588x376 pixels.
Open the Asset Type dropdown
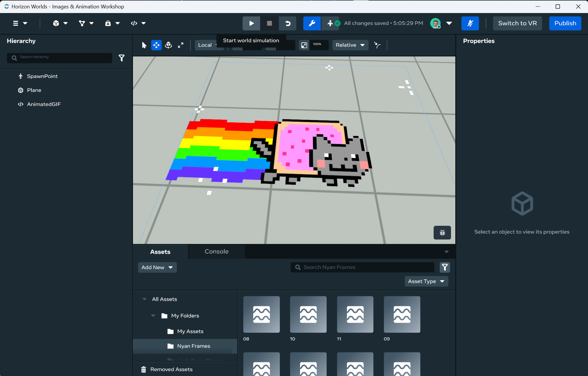(x=426, y=281)
